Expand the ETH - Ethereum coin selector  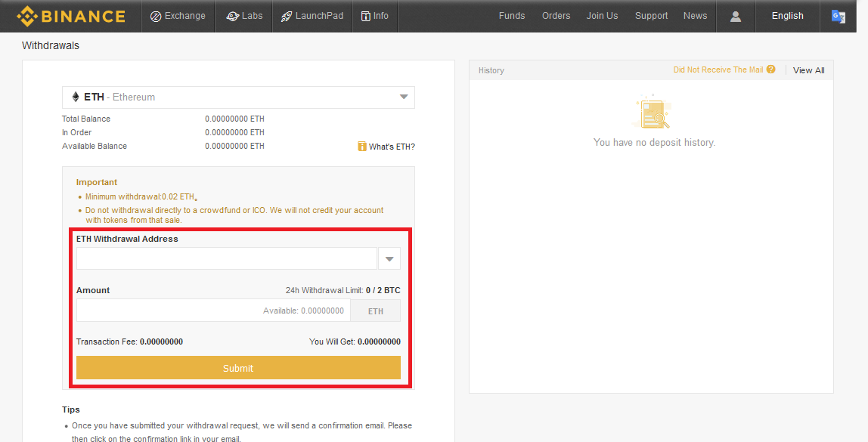pyautogui.click(x=238, y=97)
